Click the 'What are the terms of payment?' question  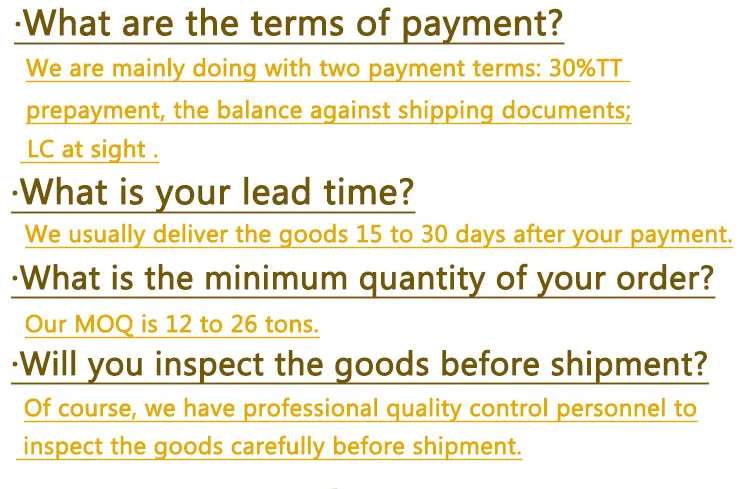point(290,23)
